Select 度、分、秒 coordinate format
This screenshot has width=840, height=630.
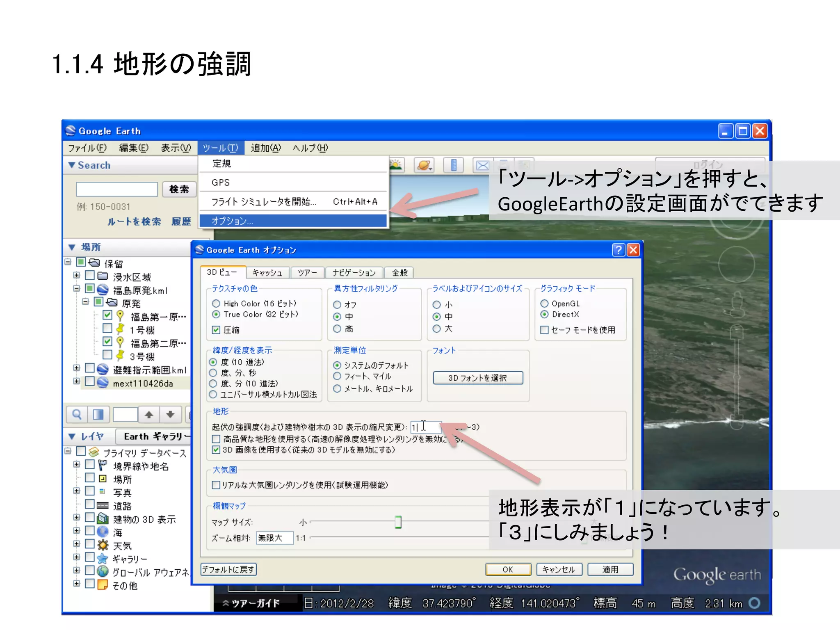pos(213,373)
